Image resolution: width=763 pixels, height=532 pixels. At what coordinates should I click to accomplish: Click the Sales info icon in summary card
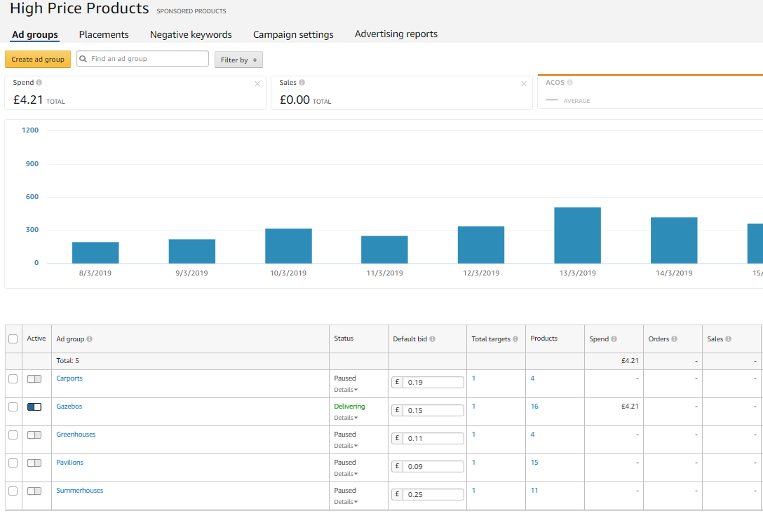[302, 83]
